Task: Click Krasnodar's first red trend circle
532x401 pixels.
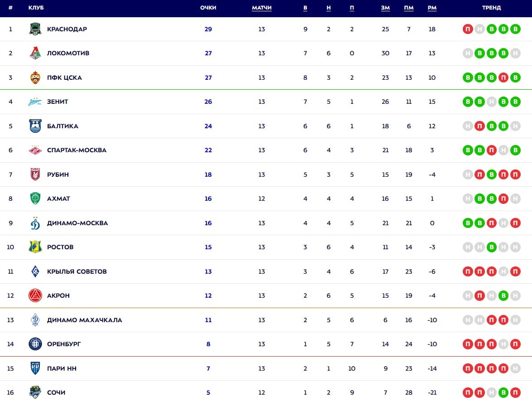Action: tap(468, 29)
